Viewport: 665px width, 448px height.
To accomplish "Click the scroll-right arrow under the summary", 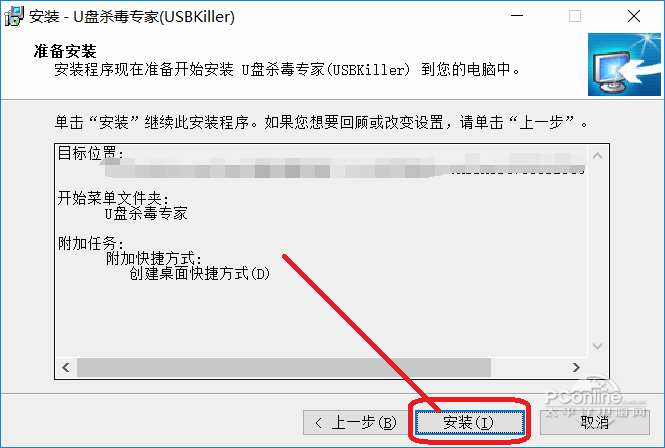I will click(x=576, y=367).
